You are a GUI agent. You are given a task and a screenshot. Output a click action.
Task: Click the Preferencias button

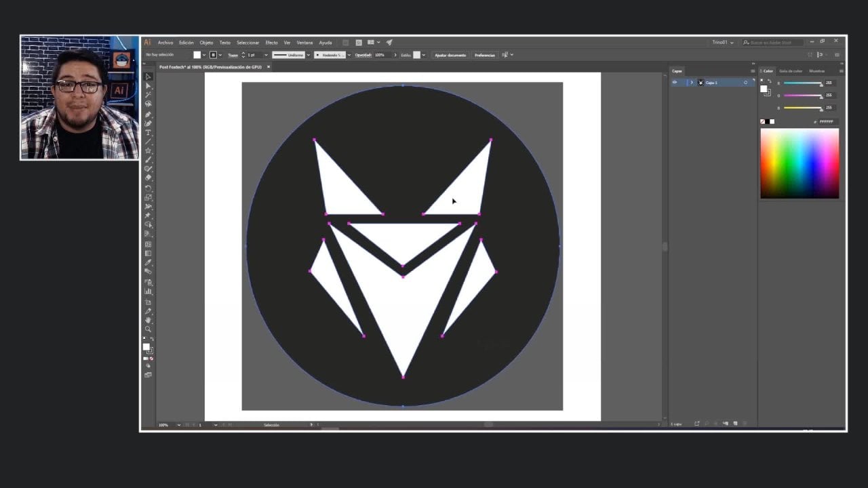pyautogui.click(x=484, y=55)
